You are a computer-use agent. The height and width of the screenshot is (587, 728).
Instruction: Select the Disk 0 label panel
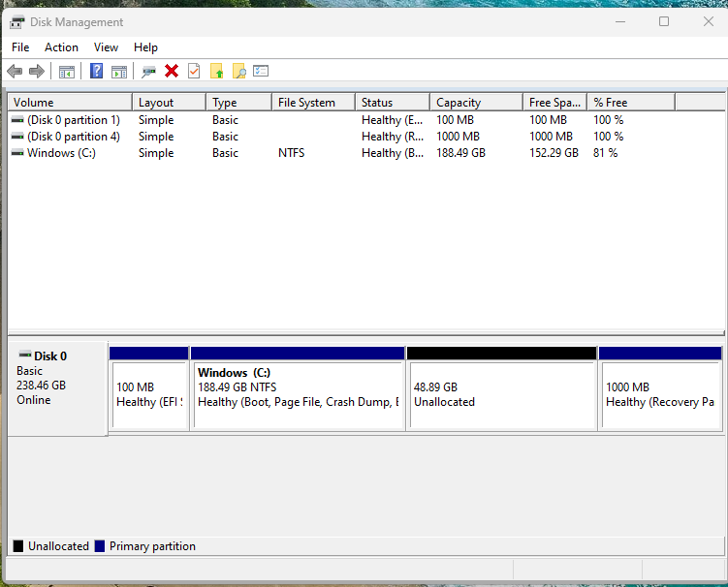point(58,388)
